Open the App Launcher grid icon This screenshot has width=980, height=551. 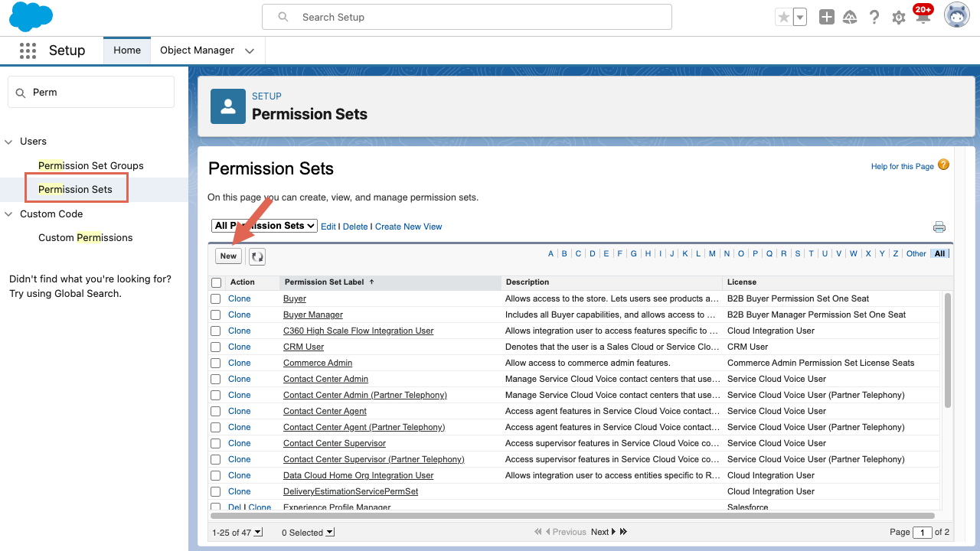point(28,51)
